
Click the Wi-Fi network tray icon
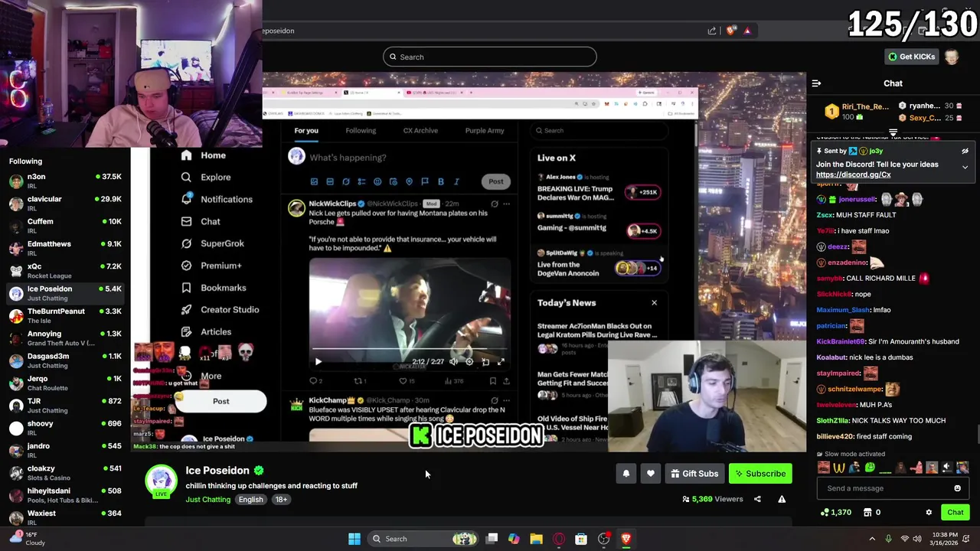[x=904, y=539]
